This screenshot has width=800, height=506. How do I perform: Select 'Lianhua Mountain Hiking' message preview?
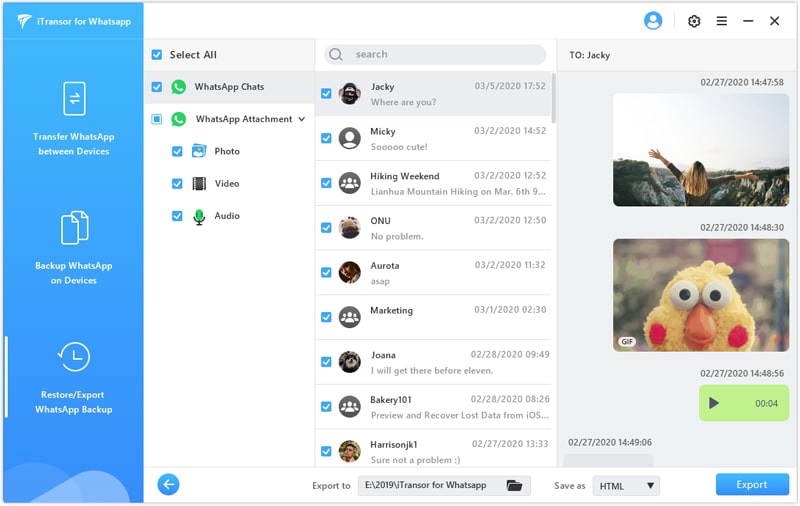click(458, 192)
